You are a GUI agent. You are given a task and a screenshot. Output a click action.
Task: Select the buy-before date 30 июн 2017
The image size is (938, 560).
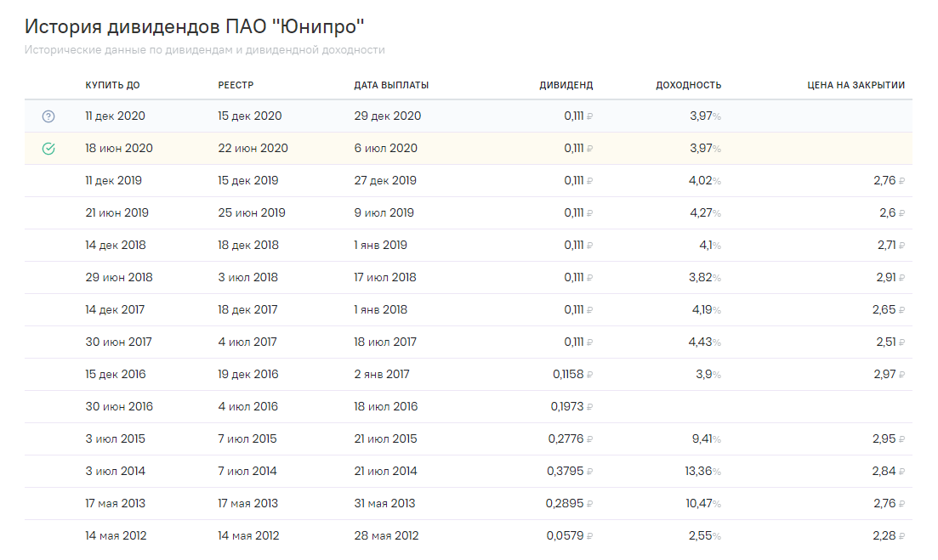118,342
